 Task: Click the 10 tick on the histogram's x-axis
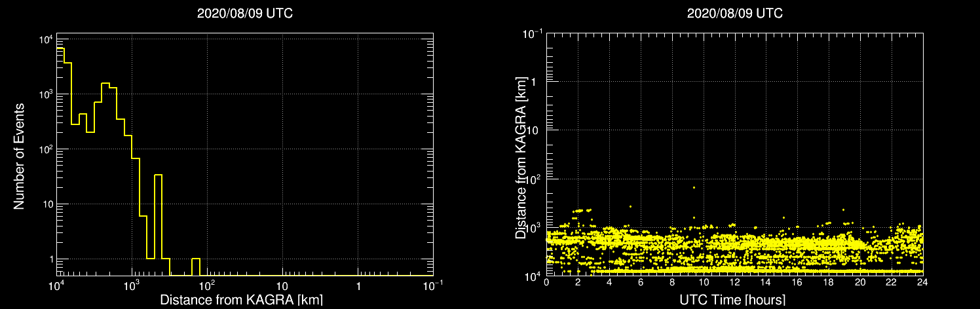(x=282, y=285)
